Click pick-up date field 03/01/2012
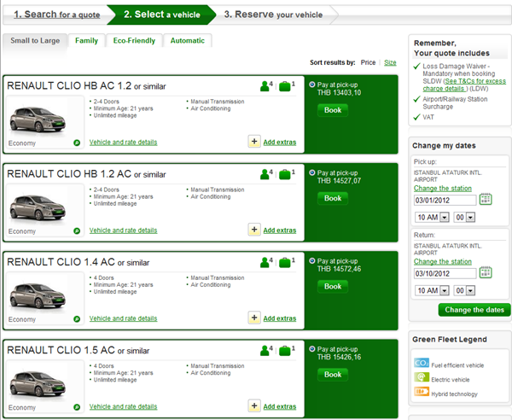 (445, 200)
